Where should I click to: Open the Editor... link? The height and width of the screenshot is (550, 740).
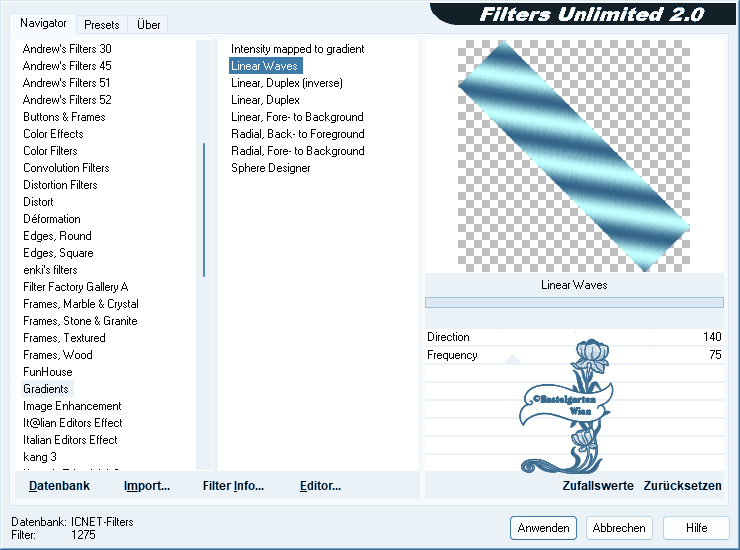pos(320,485)
